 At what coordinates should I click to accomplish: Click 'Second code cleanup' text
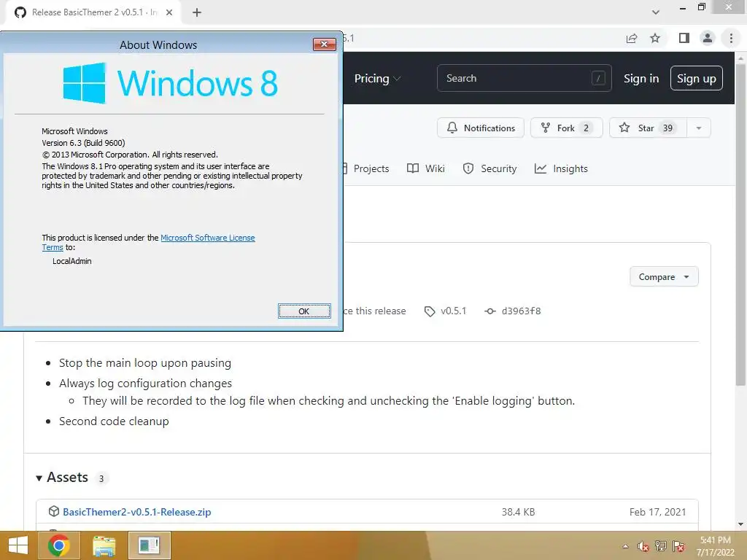[114, 421]
